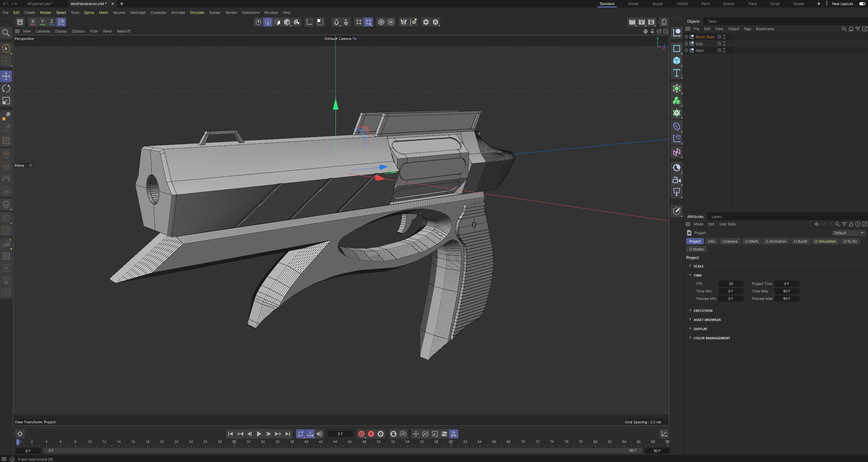The width and height of the screenshot is (868, 462).
Task: Open the MoGraph menu
Action: 138,13
